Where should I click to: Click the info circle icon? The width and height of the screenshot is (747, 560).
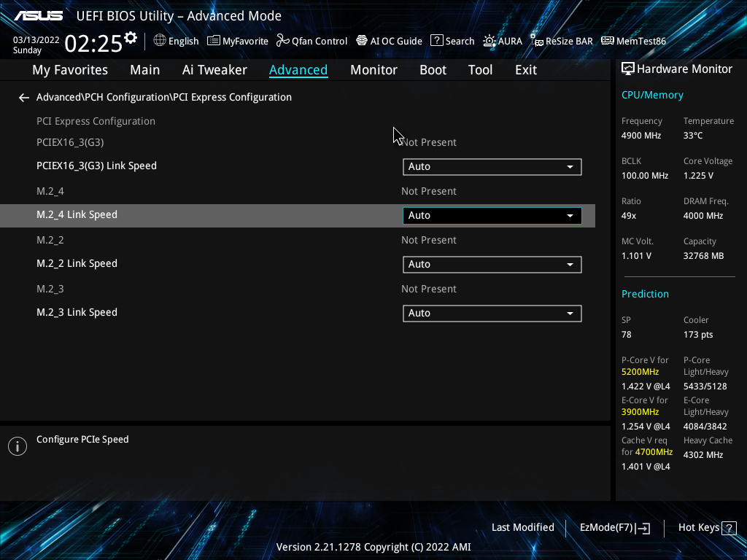pos(18,446)
